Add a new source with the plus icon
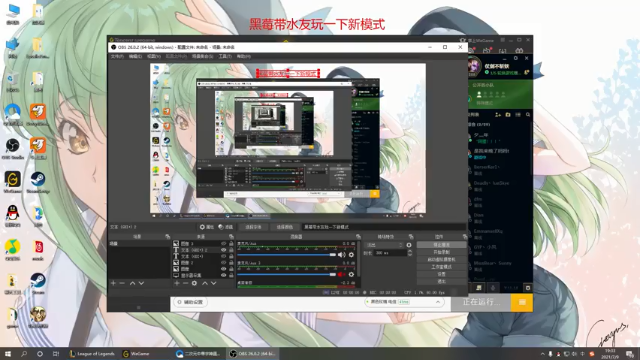 pyautogui.click(x=177, y=283)
